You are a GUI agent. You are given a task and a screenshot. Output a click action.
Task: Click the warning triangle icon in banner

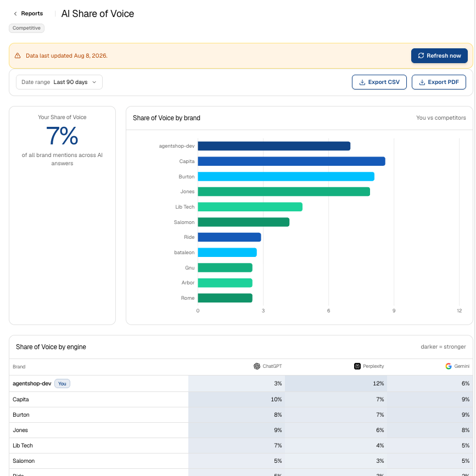tap(18, 55)
